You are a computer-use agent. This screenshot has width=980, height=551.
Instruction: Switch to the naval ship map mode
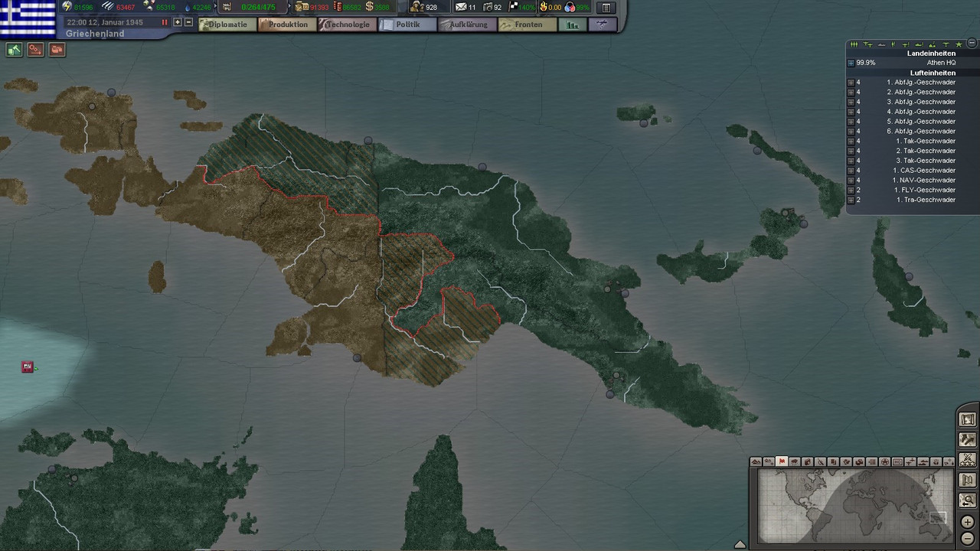click(923, 461)
